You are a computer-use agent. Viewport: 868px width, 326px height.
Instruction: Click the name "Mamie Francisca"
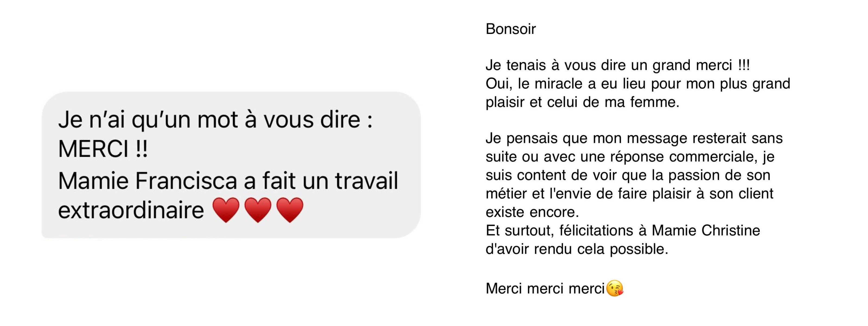tap(148, 181)
